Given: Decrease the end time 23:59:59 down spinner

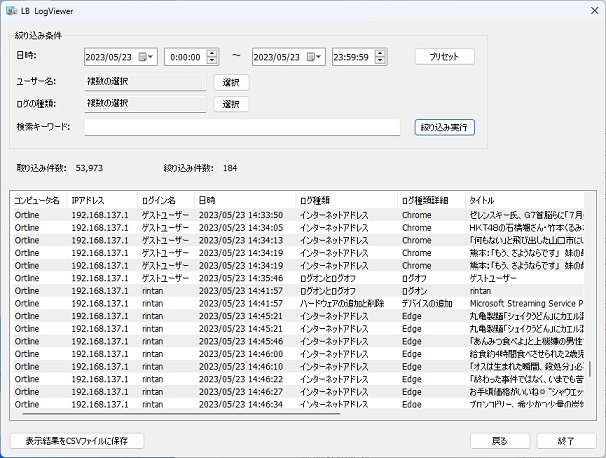Looking at the screenshot, I should [x=380, y=61].
